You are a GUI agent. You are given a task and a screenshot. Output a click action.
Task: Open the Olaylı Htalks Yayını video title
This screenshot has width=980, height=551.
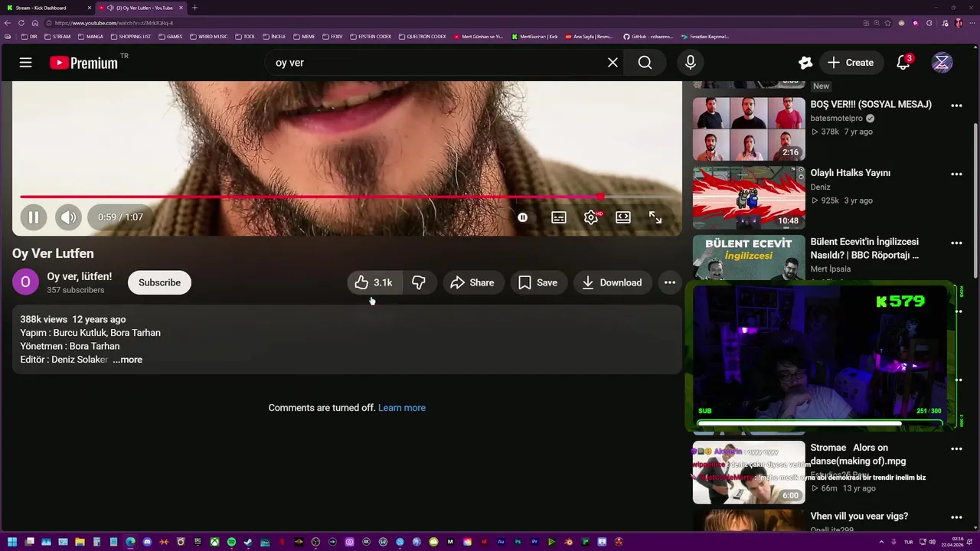[850, 173]
